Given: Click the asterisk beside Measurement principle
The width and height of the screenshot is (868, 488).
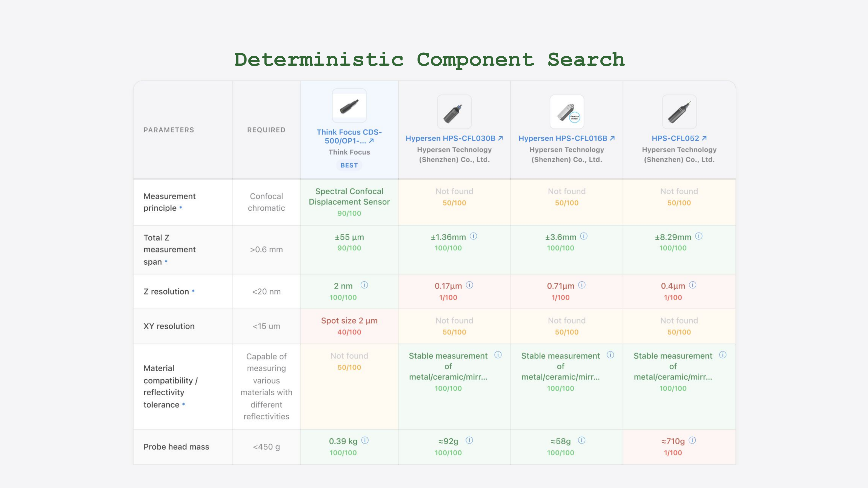Looking at the screenshot, I should pos(181,208).
